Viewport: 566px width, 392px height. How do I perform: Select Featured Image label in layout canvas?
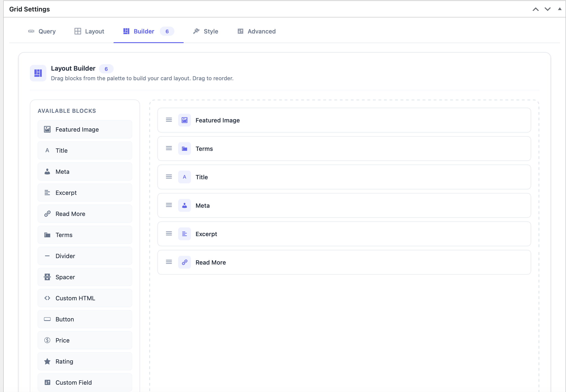point(218,120)
